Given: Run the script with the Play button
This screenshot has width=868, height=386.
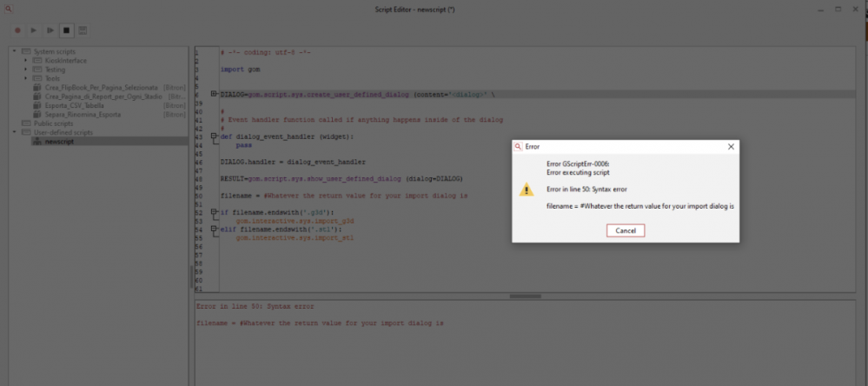Looking at the screenshot, I should click(x=34, y=30).
